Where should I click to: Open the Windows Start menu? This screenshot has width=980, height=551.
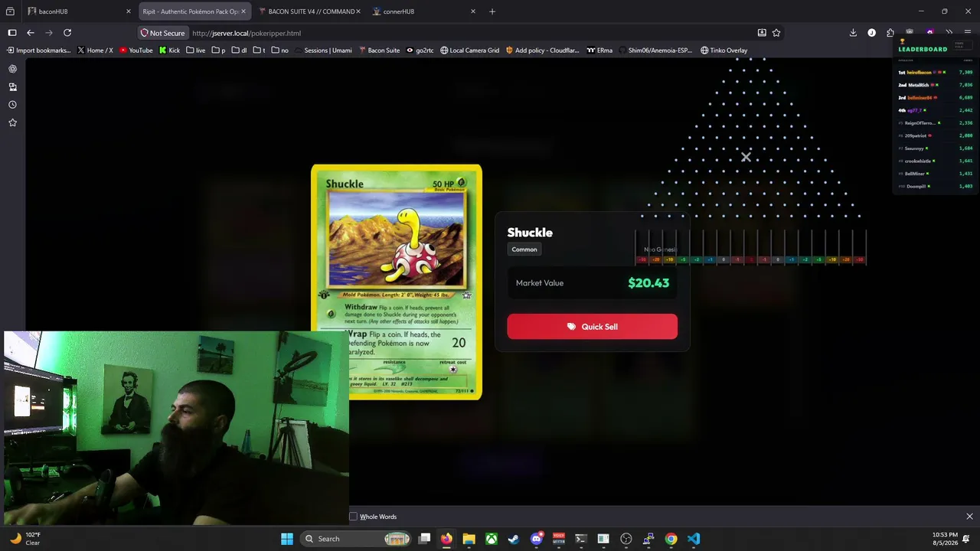(x=287, y=539)
